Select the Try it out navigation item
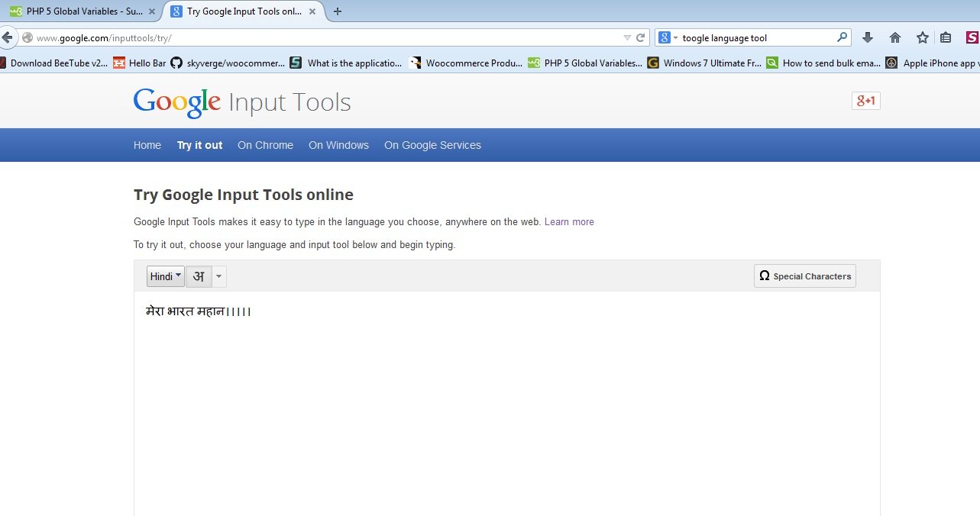Image resolution: width=980 pixels, height=516 pixels. pos(199,145)
